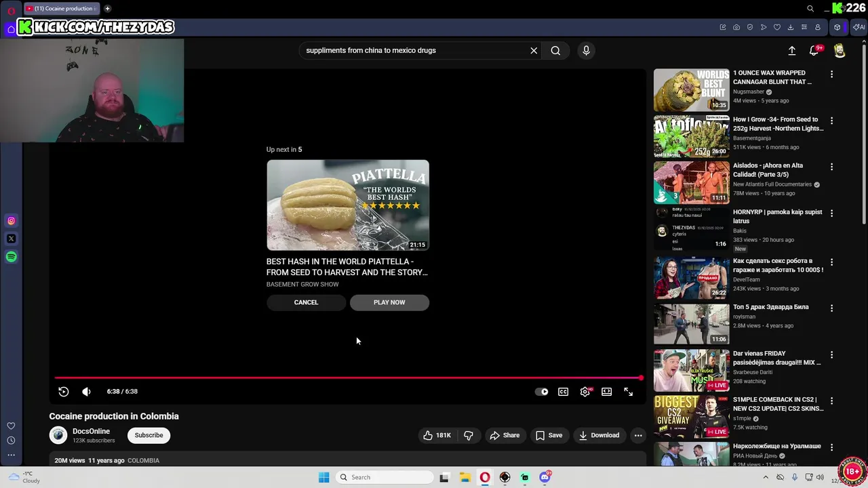
Task: Replay the finished video
Action: coord(64,392)
